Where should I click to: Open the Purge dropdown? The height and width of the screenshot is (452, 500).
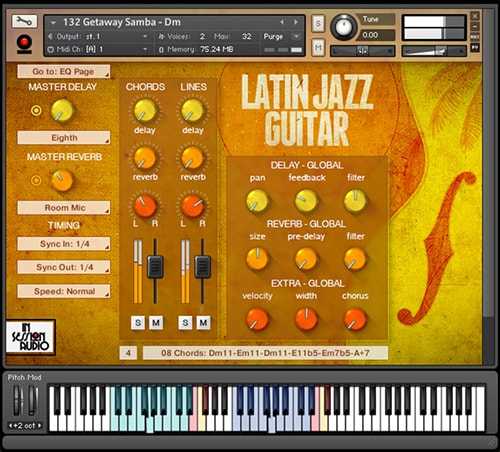tap(281, 36)
